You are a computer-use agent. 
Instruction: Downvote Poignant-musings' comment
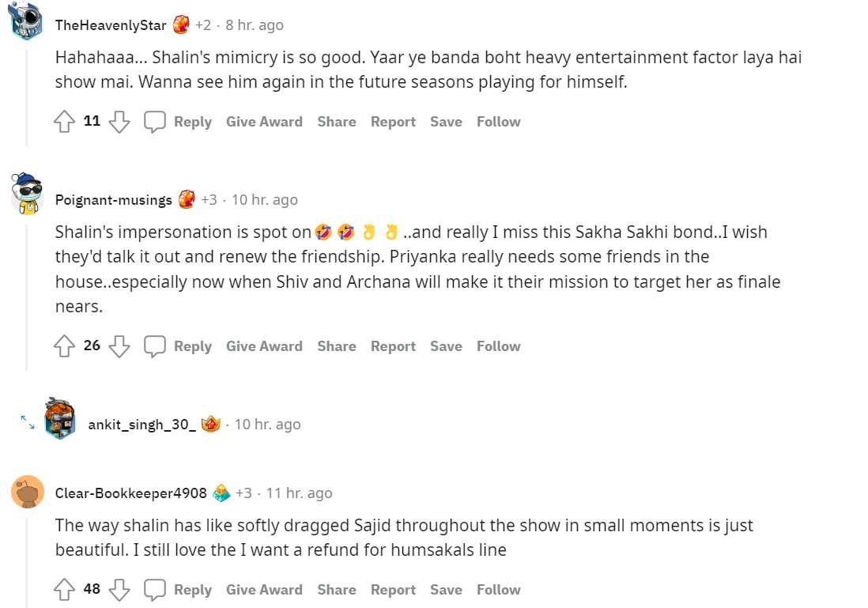(x=119, y=346)
